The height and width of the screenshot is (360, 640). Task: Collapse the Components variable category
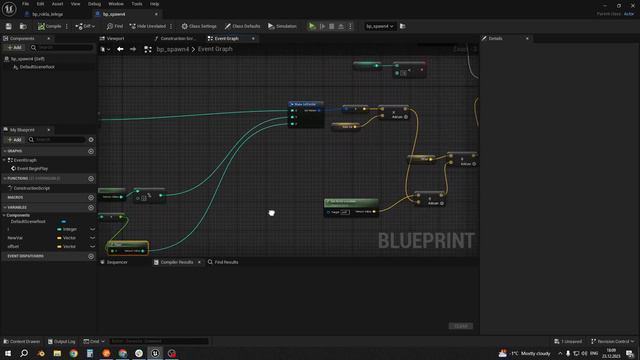[x=4, y=215]
